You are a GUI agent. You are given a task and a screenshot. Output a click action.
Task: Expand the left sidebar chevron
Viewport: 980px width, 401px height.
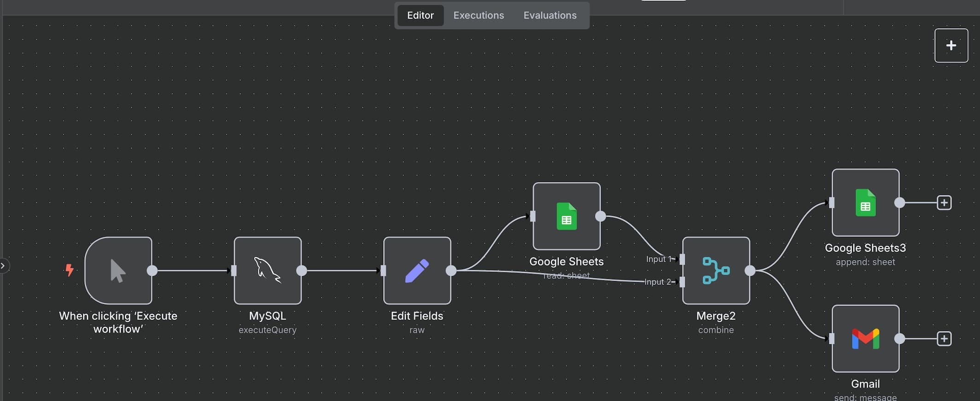pyautogui.click(x=3, y=266)
